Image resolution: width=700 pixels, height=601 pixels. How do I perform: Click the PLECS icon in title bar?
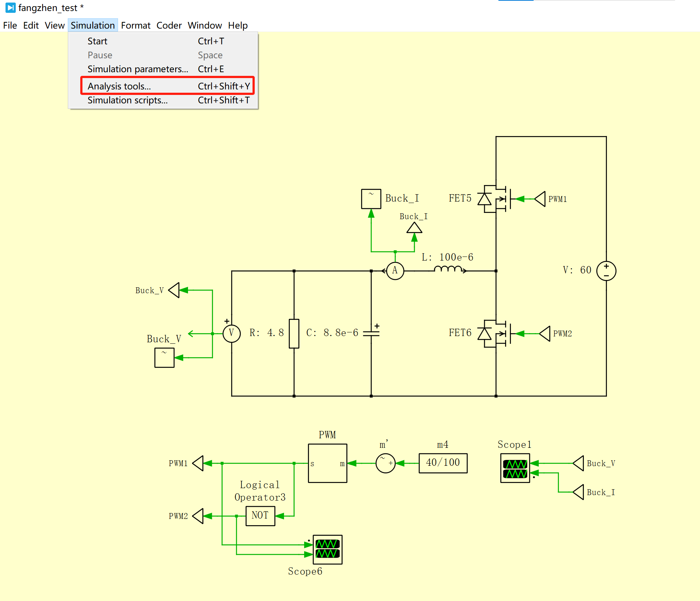pos(11,7)
